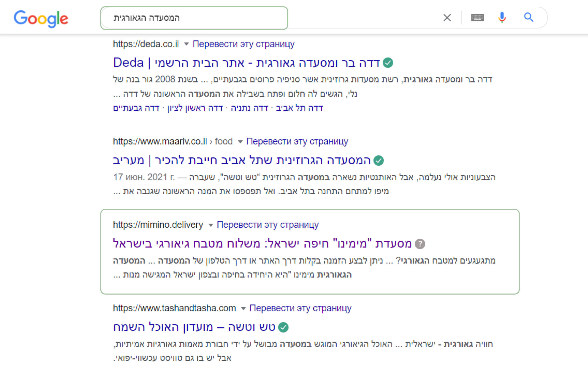This screenshot has height=385, width=588.
Task: Click green checkmark badge beside Maariv title
Action: [378, 160]
